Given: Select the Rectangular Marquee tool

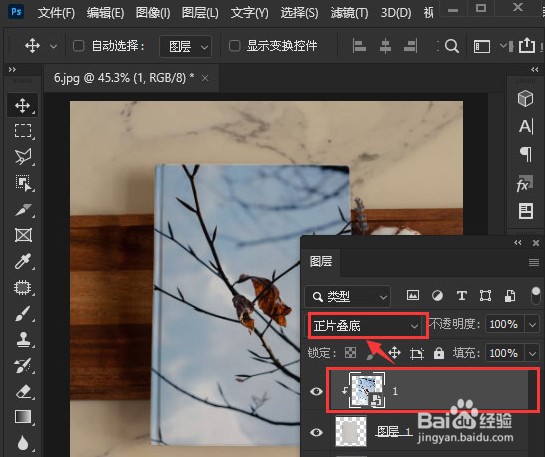Looking at the screenshot, I should click(23, 131).
